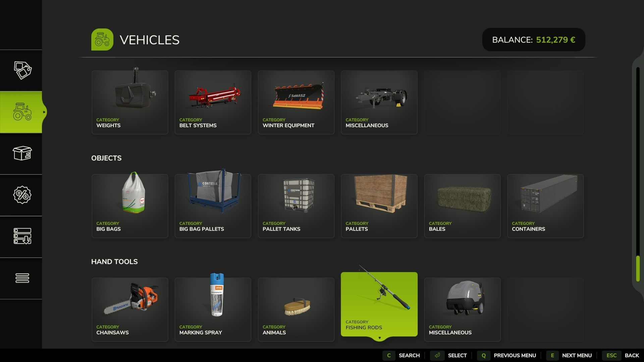This screenshot has width=644, height=362.
Task: Open the price tags sidebar icon
Action: (x=22, y=70)
